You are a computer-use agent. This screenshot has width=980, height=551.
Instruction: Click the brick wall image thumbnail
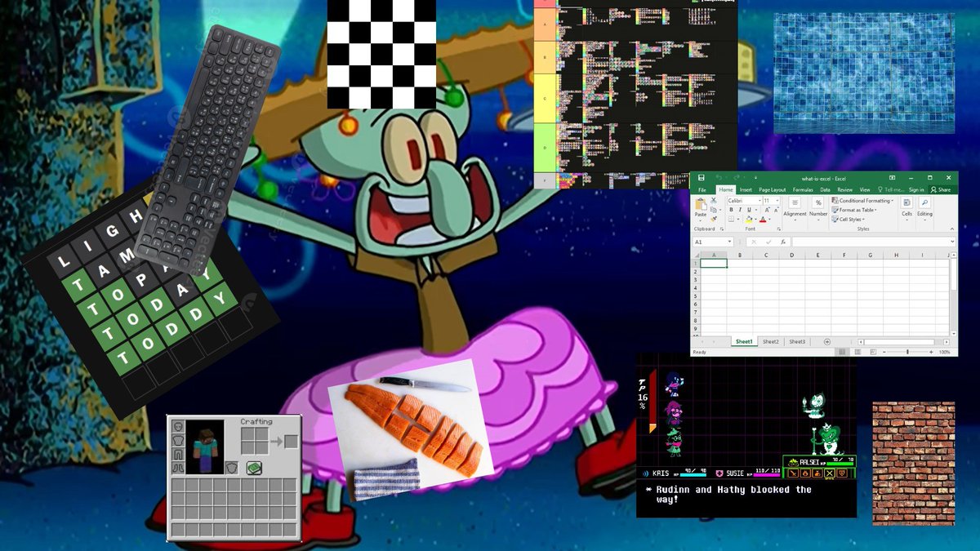(913, 462)
